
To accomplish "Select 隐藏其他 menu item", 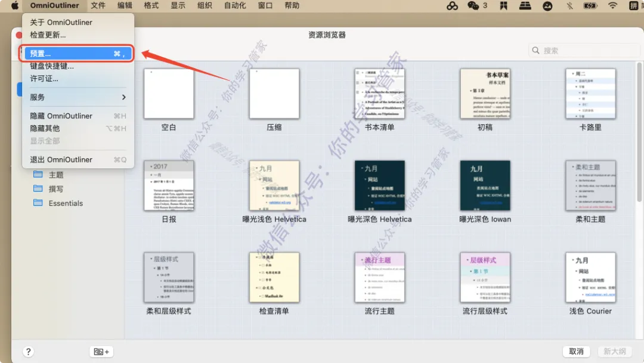I will [x=78, y=128].
